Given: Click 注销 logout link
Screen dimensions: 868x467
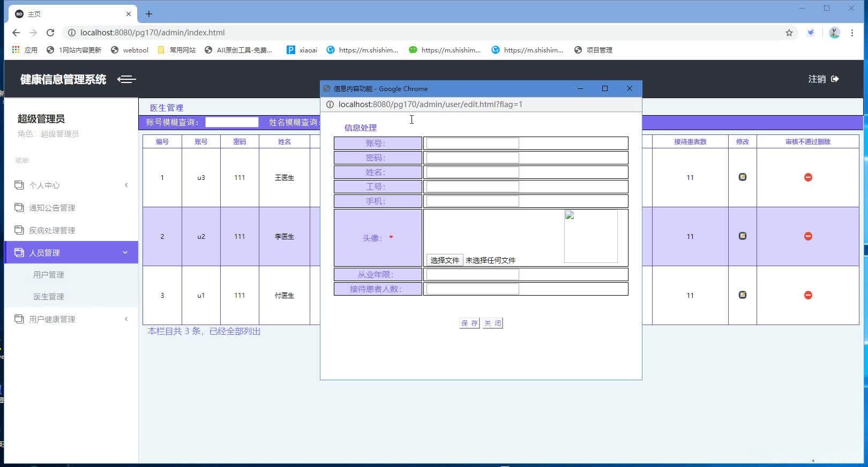Looking at the screenshot, I should click(x=817, y=79).
